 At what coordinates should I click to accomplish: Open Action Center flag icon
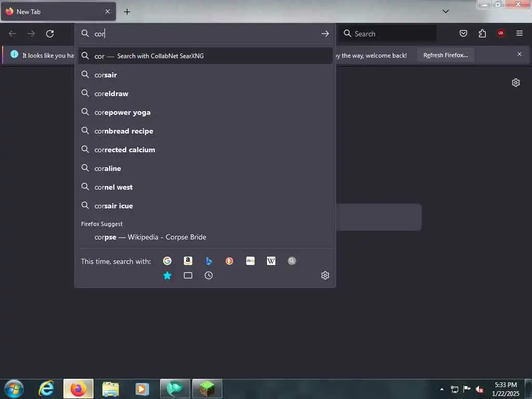467,389
